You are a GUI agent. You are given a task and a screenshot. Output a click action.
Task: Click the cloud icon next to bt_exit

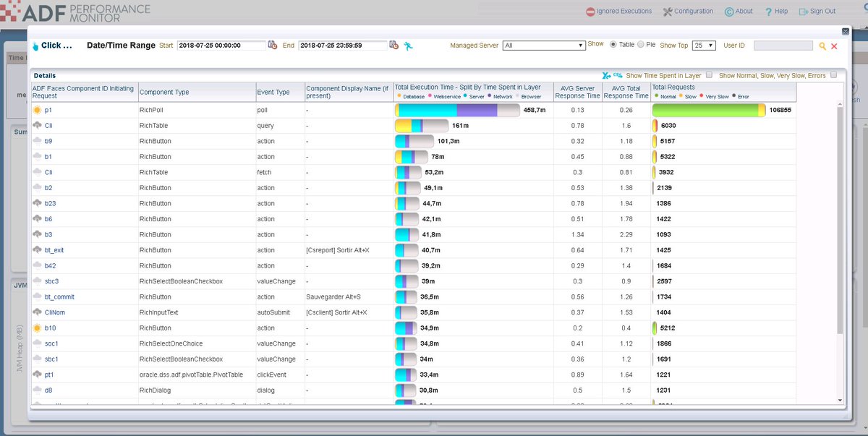(x=37, y=249)
